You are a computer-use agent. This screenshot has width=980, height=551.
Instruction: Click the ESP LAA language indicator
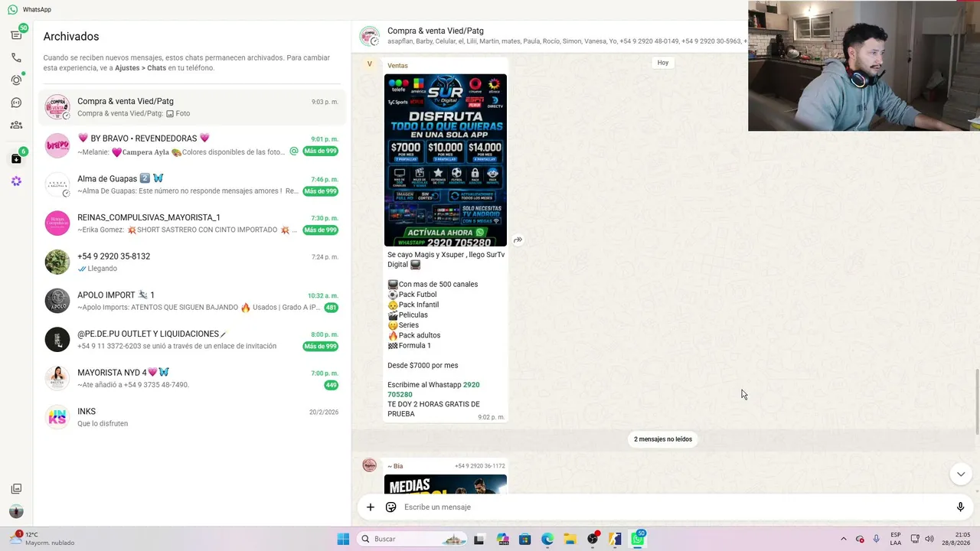896,539
